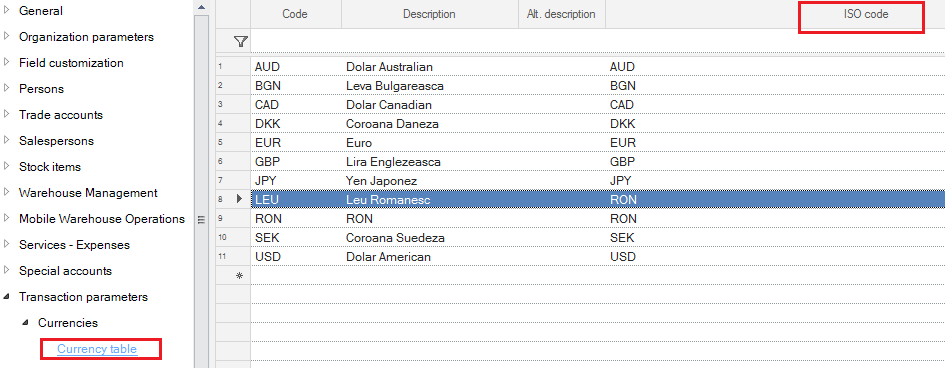Image resolution: width=945 pixels, height=368 pixels.
Task: Expand the Organization parameters node
Action: 7,37
